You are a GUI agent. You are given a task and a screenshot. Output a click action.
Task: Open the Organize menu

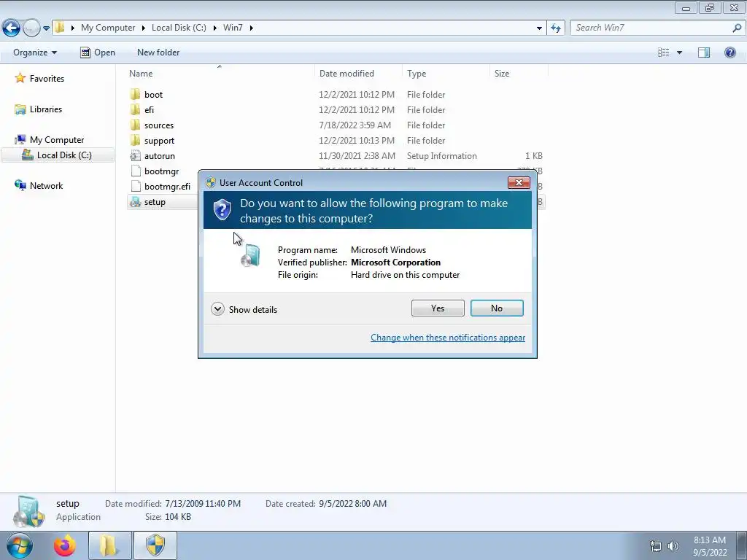(x=35, y=52)
